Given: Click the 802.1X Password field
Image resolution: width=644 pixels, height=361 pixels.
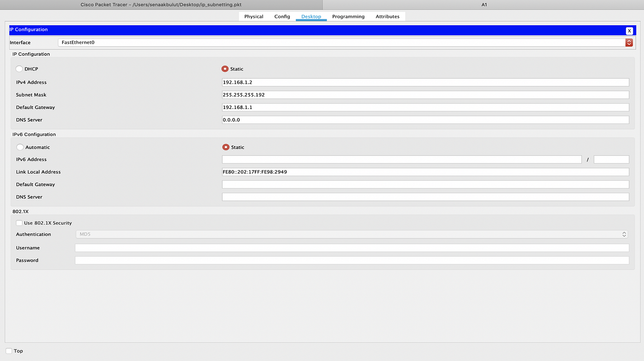Looking at the screenshot, I should click(352, 260).
